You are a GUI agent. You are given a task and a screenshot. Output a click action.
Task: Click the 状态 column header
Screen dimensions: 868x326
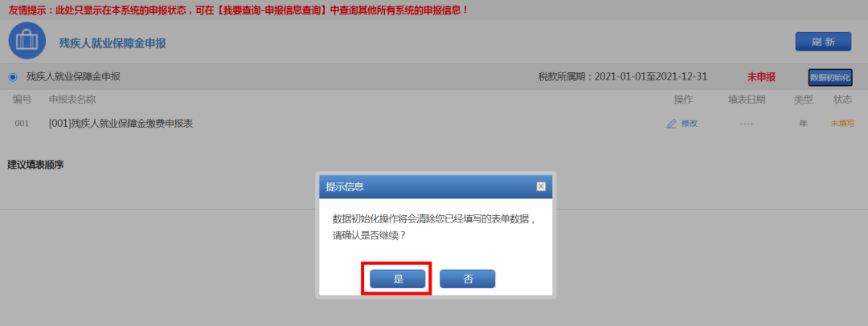(x=842, y=100)
